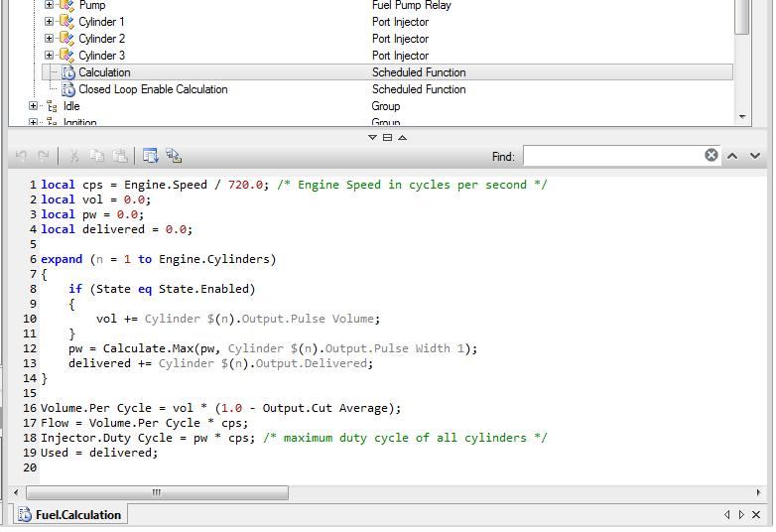
Task: Click 'Volume.Per Cycle' at start of line 16
Action: [x=96, y=408]
